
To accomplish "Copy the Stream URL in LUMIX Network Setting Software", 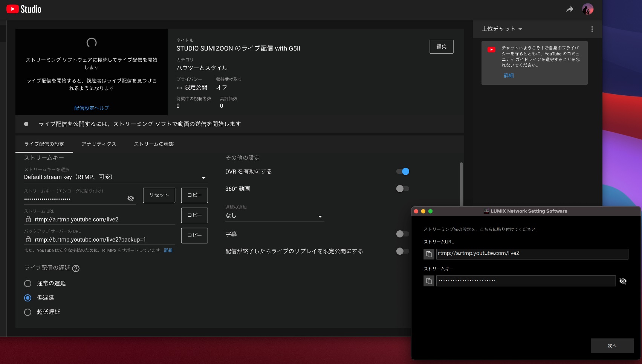I will coord(429,254).
